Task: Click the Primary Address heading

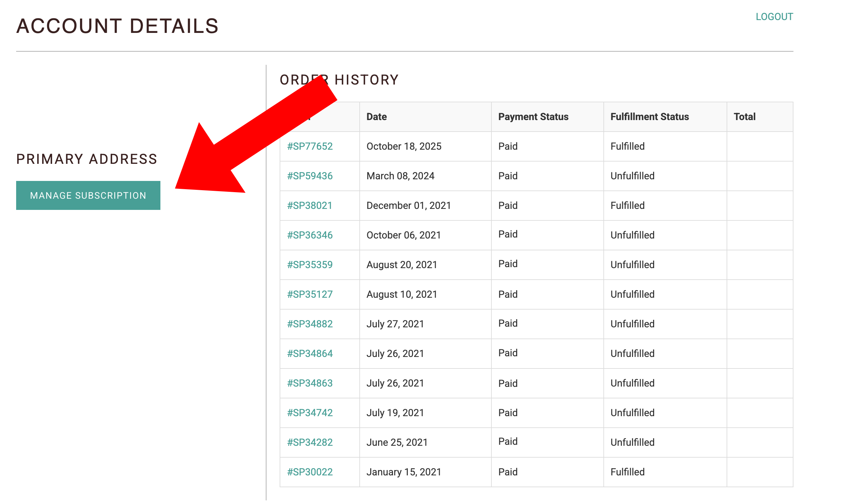Action: (87, 159)
